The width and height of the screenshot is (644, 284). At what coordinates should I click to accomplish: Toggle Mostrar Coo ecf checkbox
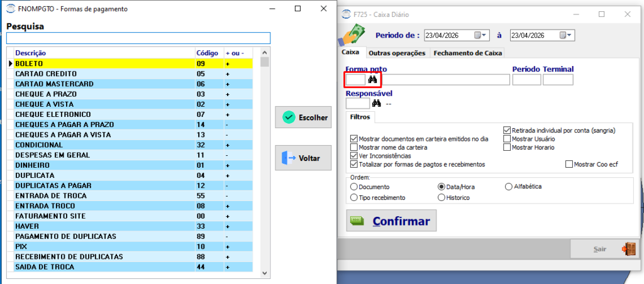click(x=569, y=164)
